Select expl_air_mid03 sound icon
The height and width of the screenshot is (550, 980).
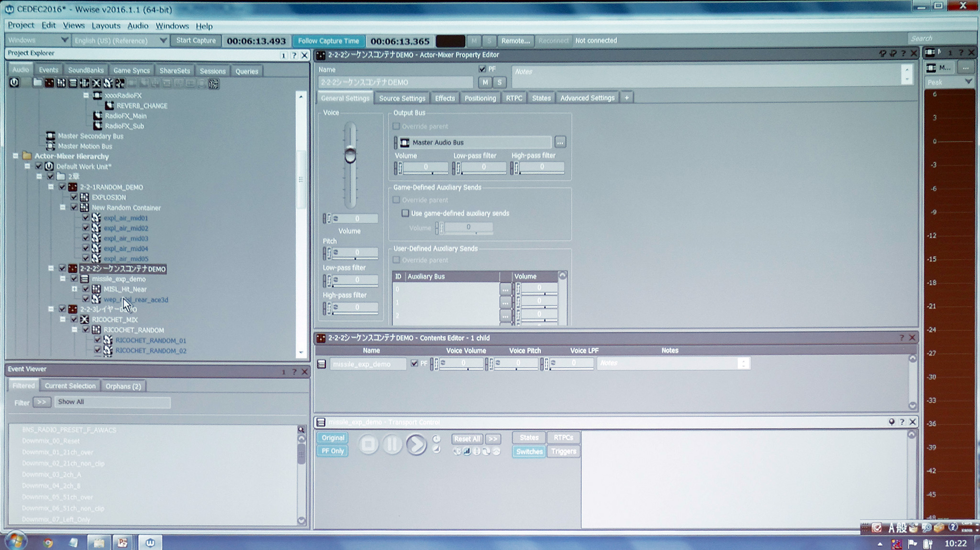pyautogui.click(x=96, y=238)
